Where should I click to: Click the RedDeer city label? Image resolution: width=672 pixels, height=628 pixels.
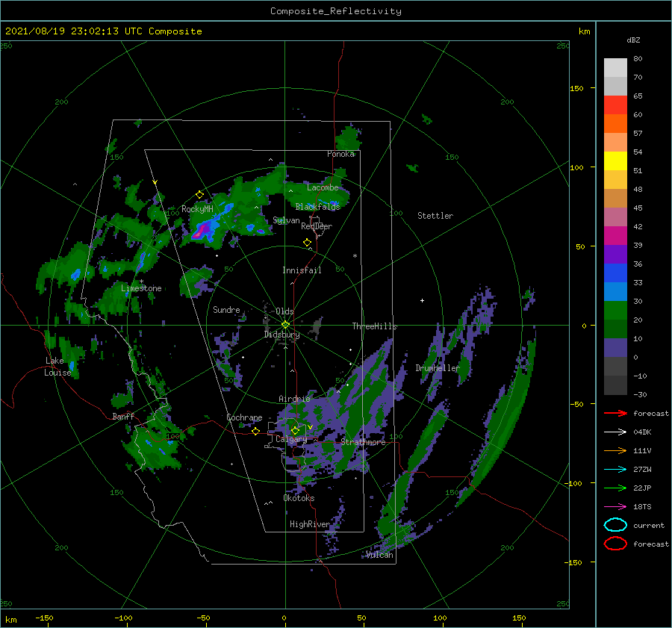[317, 226]
